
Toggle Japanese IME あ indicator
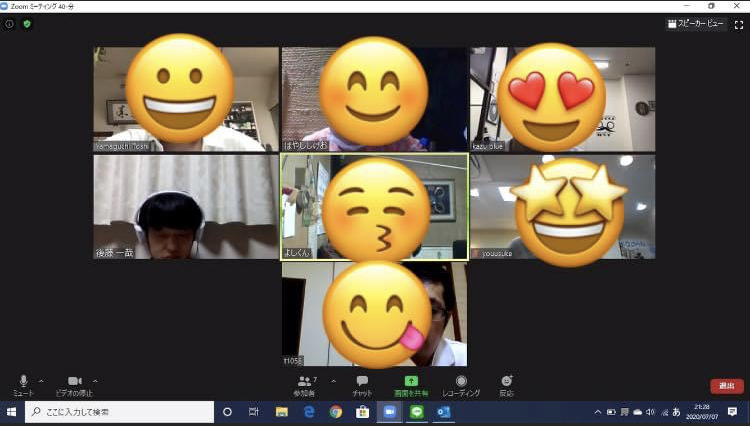pyautogui.click(x=676, y=412)
